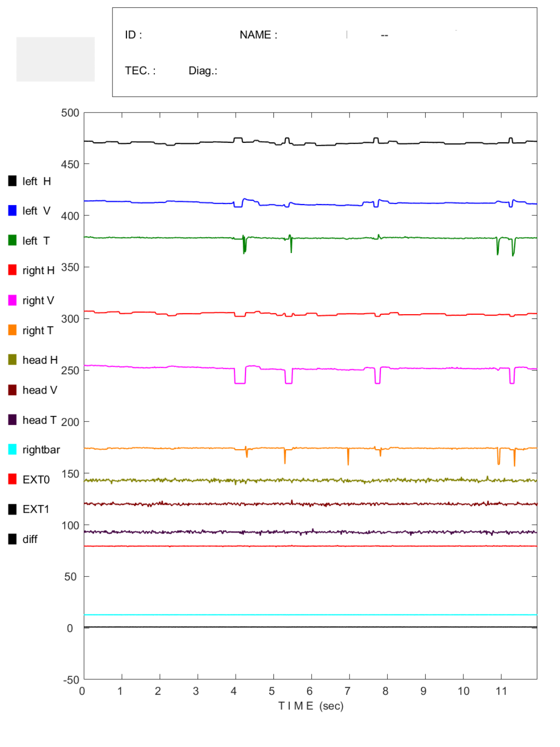This screenshot has width=560, height=747.
Task: Click the magenta right V legend swatch
Action: click(13, 300)
